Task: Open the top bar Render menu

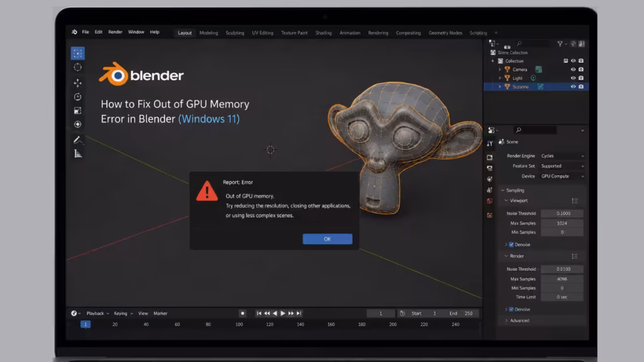Action: (116, 32)
